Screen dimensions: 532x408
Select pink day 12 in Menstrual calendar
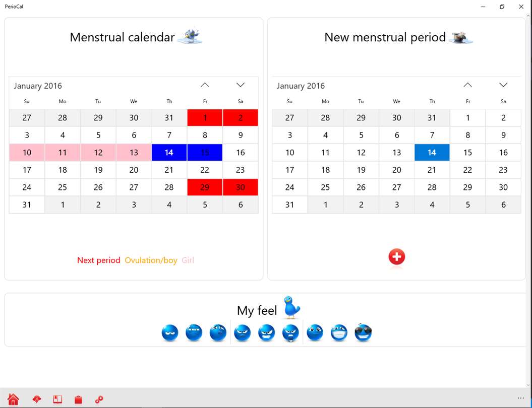tap(98, 153)
